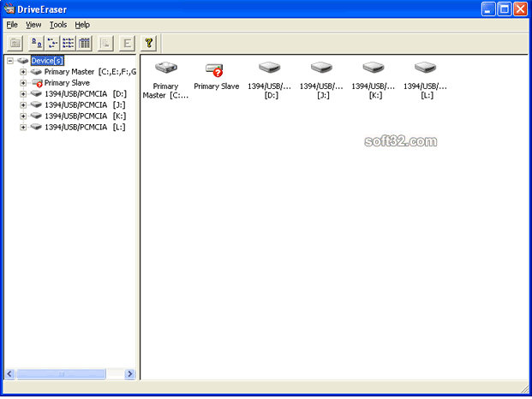The image size is (532, 399).
Task: Maximize the DriveEraser window
Action: (505, 9)
